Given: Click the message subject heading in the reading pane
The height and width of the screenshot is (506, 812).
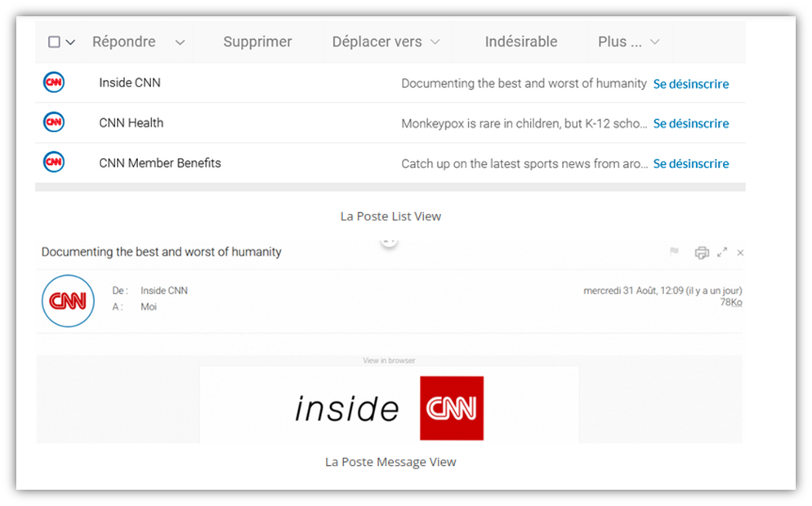Looking at the screenshot, I should coord(162,252).
